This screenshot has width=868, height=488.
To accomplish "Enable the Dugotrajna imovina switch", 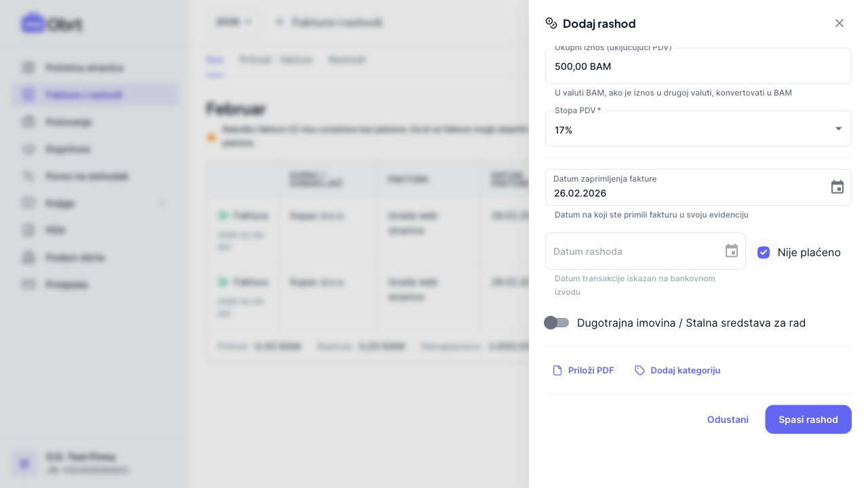I will click(557, 323).
